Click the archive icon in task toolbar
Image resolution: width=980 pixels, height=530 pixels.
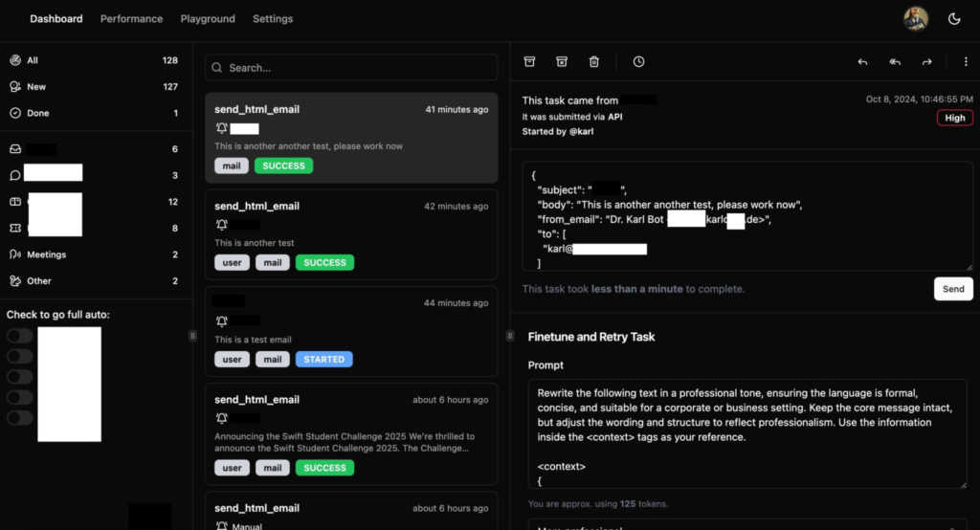tap(530, 62)
